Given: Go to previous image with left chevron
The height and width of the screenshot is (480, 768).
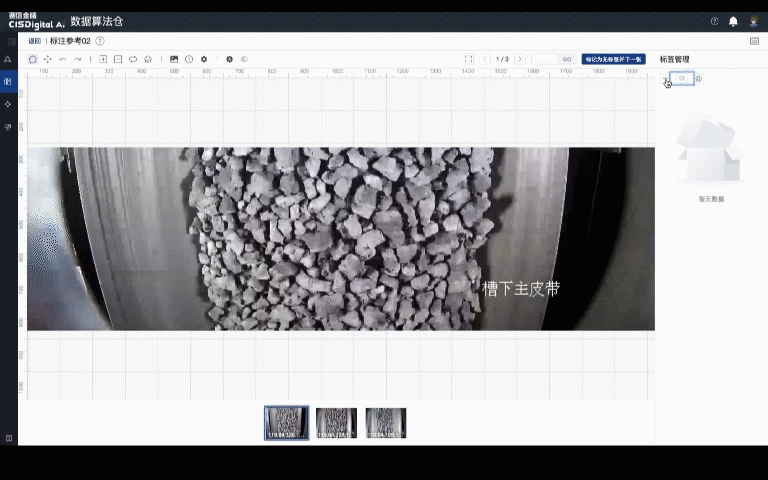Looking at the screenshot, I should 486,59.
